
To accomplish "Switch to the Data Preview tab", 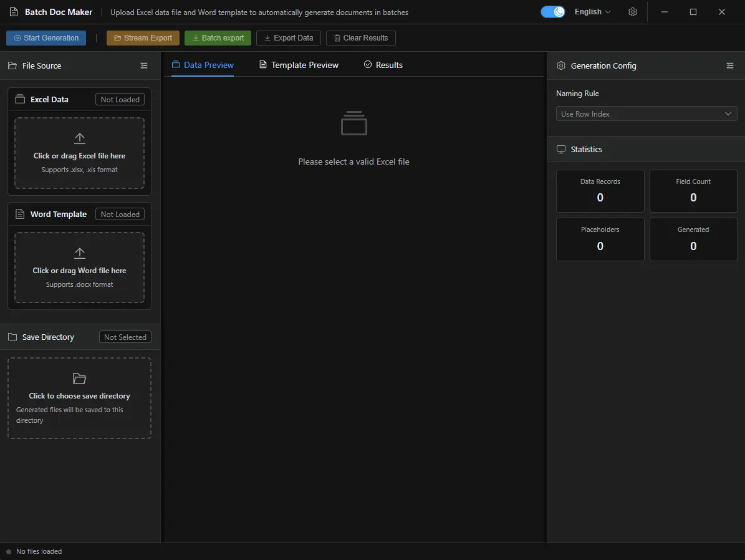I will 203,65.
